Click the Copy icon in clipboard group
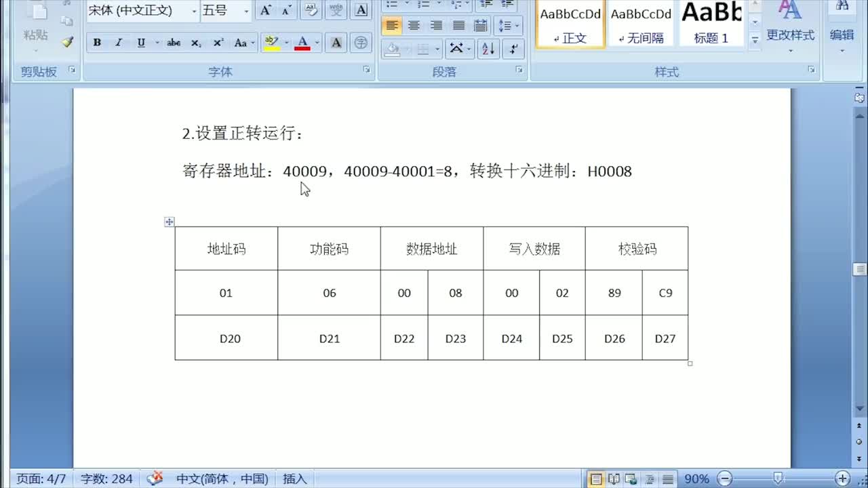 pos(67,20)
